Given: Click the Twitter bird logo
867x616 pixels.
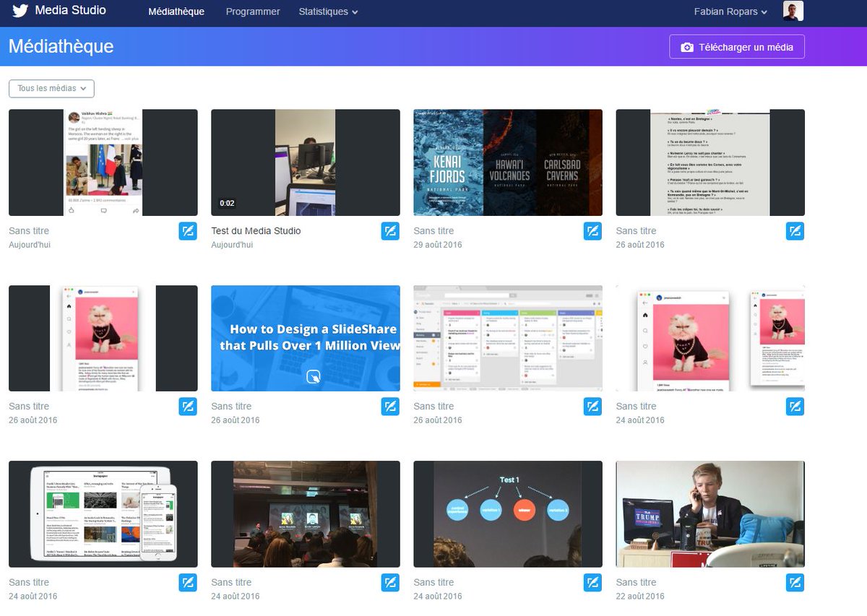Looking at the screenshot, I should 20,11.
